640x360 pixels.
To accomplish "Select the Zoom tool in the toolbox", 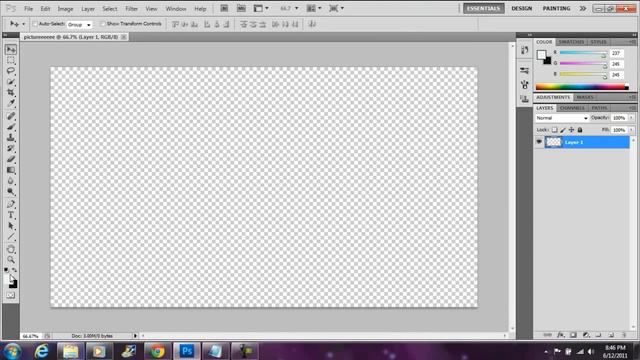I will pyautogui.click(x=11, y=260).
